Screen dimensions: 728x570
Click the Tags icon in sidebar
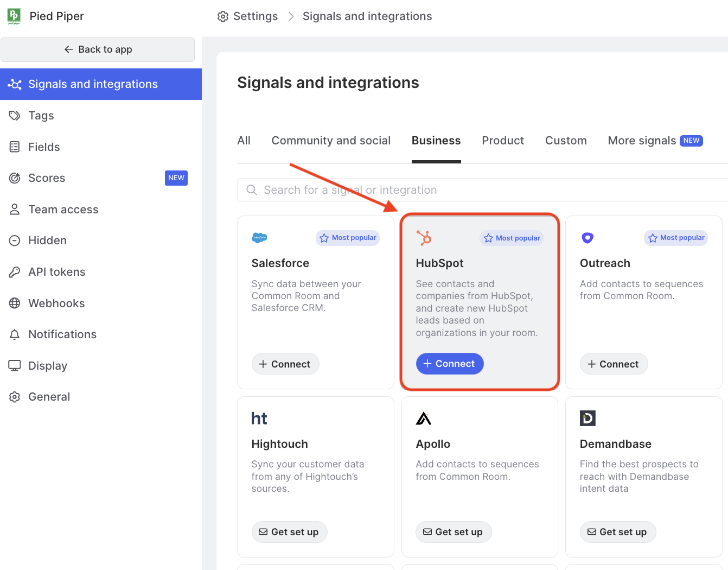[x=15, y=116]
